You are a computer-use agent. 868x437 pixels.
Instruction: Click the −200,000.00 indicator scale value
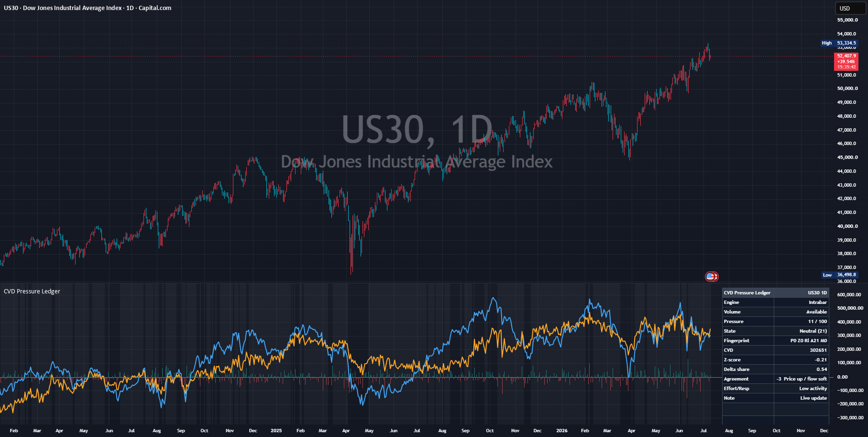click(850, 404)
